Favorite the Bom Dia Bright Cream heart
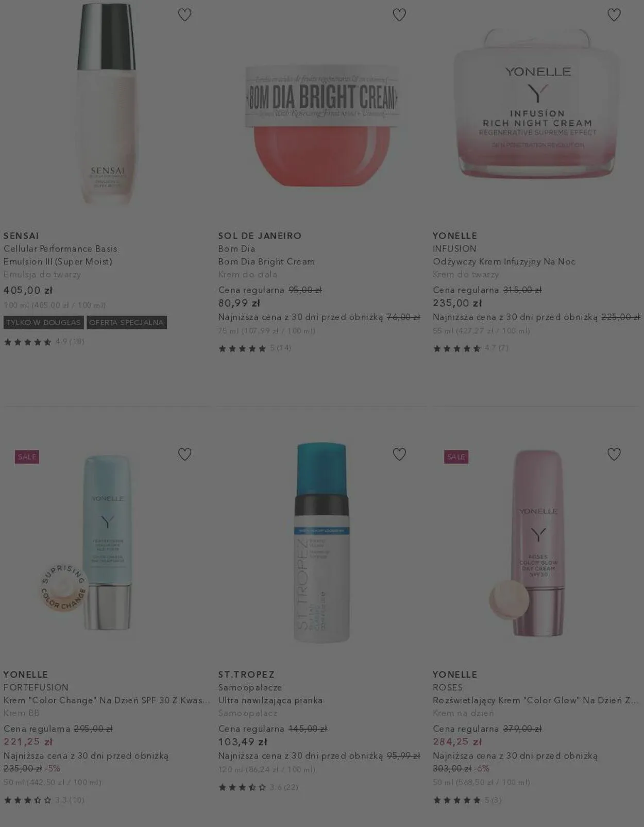The image size is (644, 827). (x=399, y=15)
